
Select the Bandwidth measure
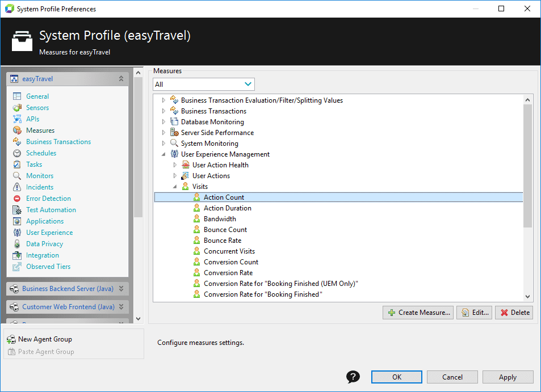click(220, 218)
